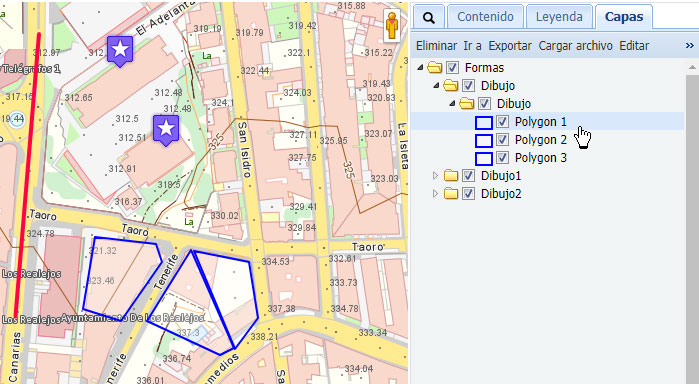Select the Polygon 2 tree item label
The image size is (699, 384).
coord(541,140)
